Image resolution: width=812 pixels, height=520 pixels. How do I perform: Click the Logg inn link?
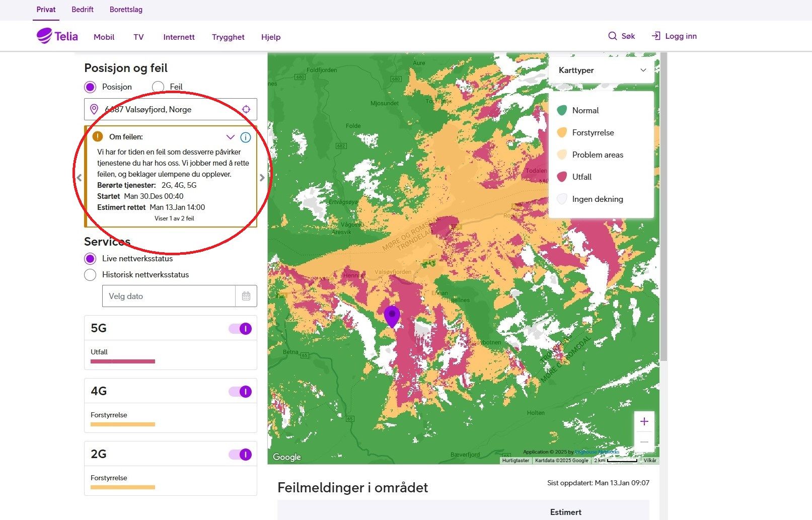pyautogui.click(x=675, y=36)
